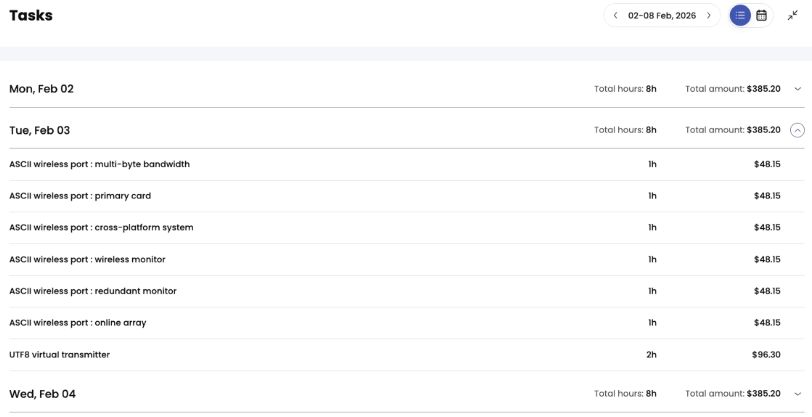Collapse the Tue, Feb 03 section
812x417 pixels.
(x=797, y=130)
